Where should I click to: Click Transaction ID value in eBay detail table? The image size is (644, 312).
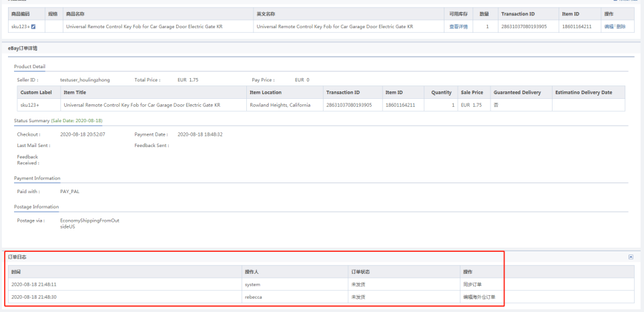349,105
